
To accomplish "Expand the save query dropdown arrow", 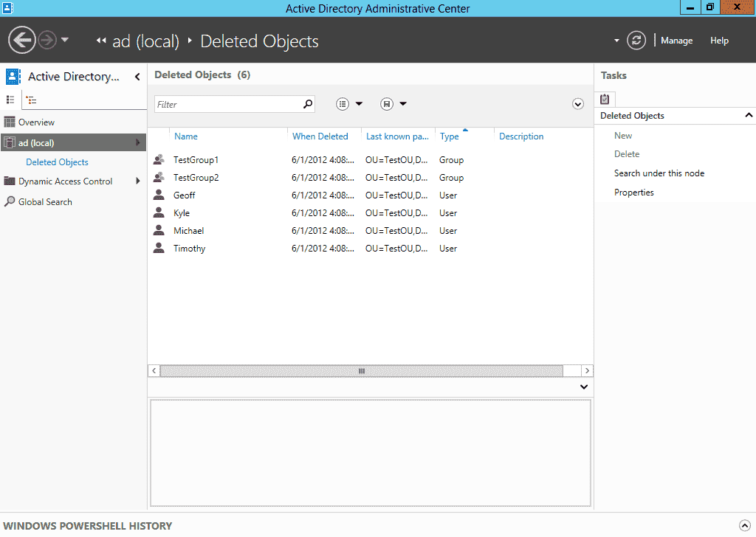I will (404, 103).
